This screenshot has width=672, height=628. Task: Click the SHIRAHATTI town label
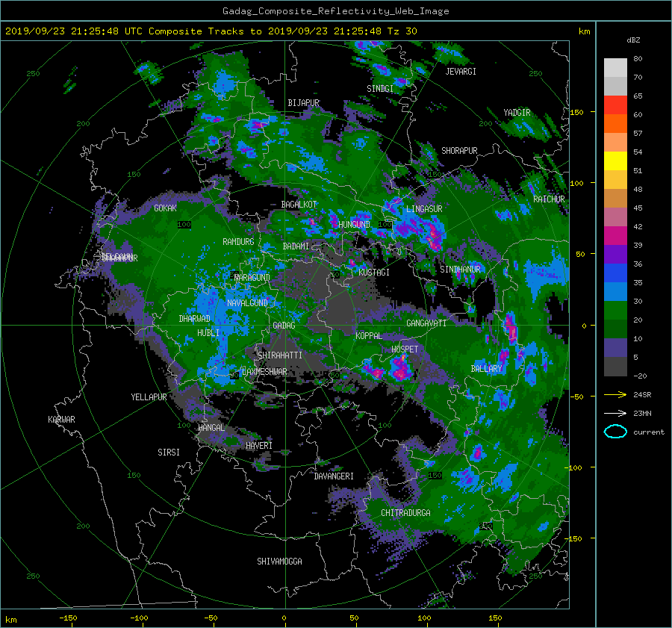click(x=280, y=355)
